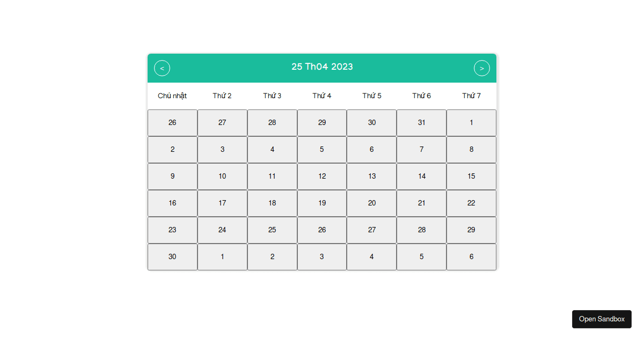Open Sandbox via the bottom-right button

click(x=602, y=319)
